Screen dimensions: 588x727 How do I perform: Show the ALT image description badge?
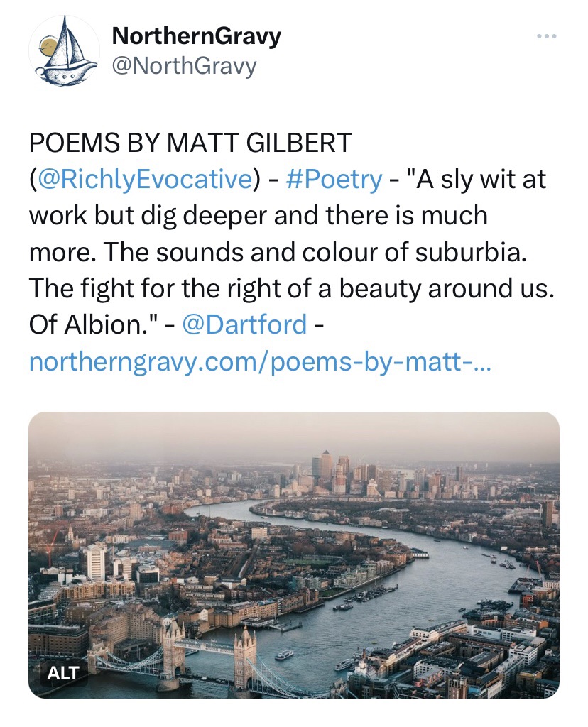[x=63, y=672]
